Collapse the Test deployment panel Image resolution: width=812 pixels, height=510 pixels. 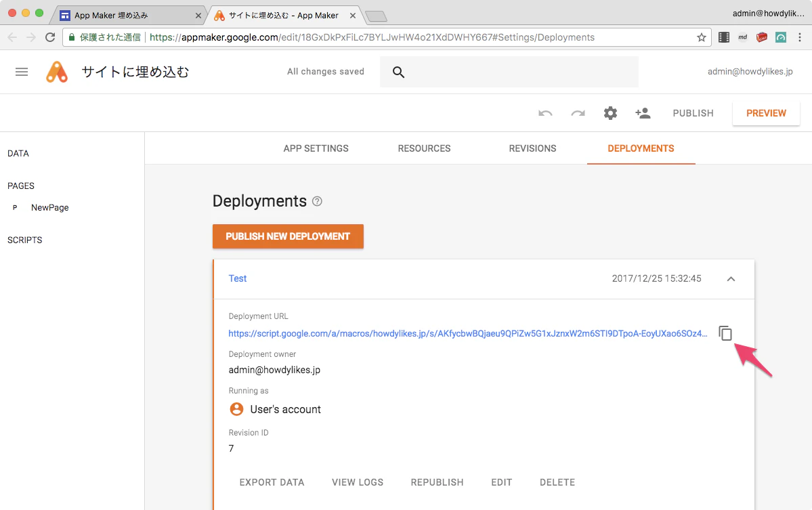731,279
